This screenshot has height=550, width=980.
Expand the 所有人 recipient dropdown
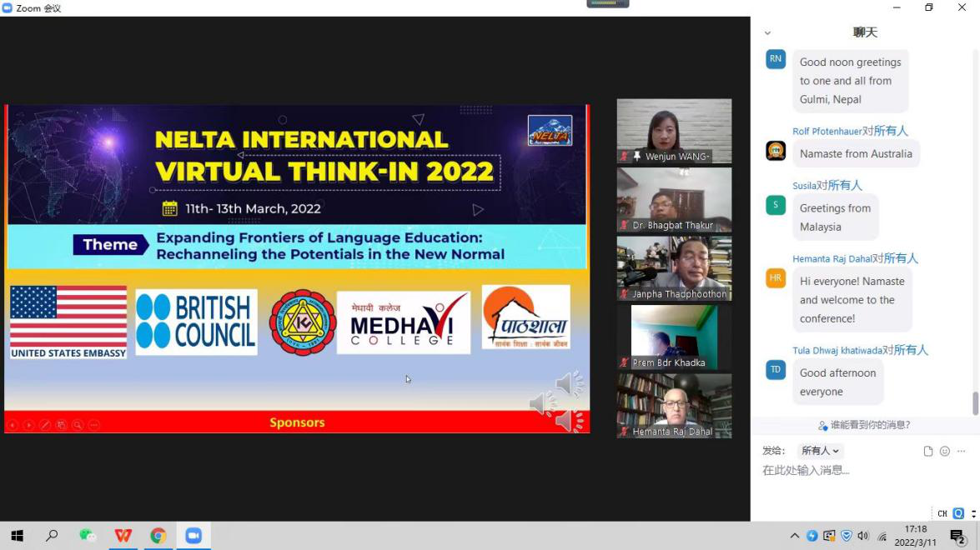pos(820,451)
